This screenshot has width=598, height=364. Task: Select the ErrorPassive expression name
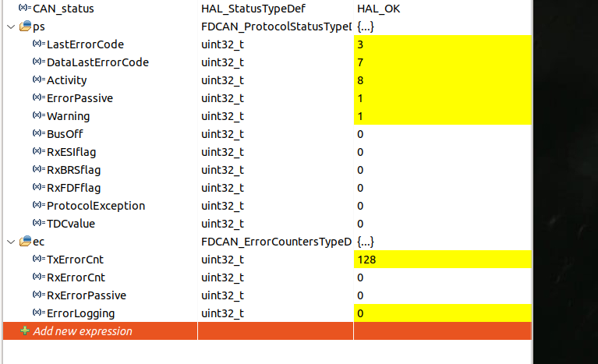click(80, 98)
